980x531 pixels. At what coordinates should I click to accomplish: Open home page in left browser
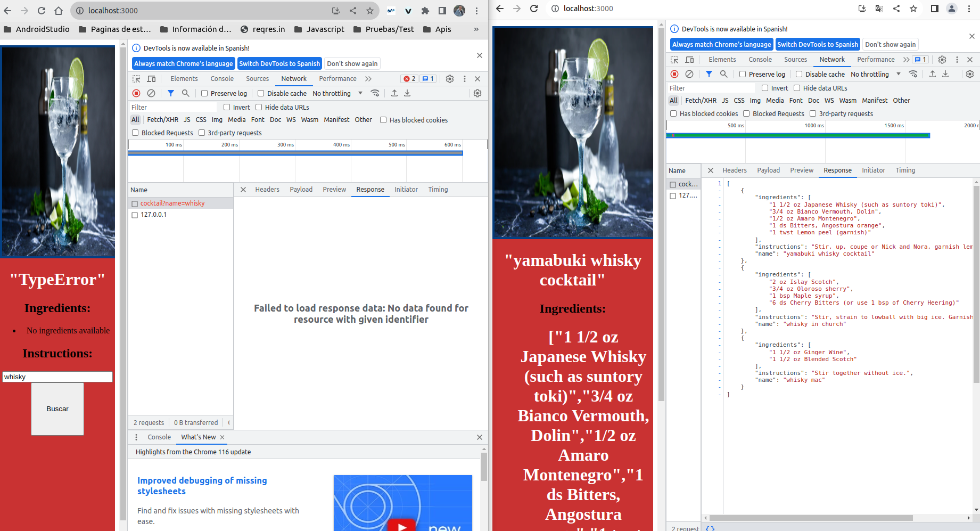coord(59,11)
